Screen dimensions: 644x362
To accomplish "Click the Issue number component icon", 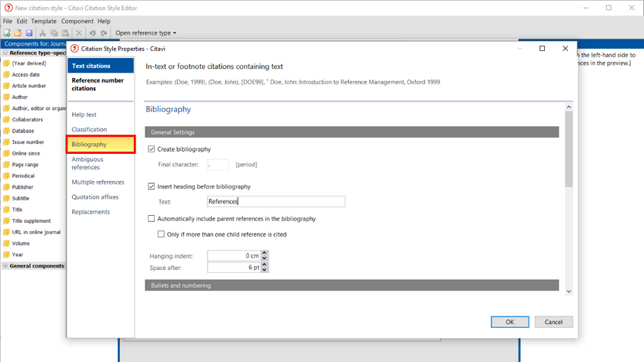I will tap(6, 142).
